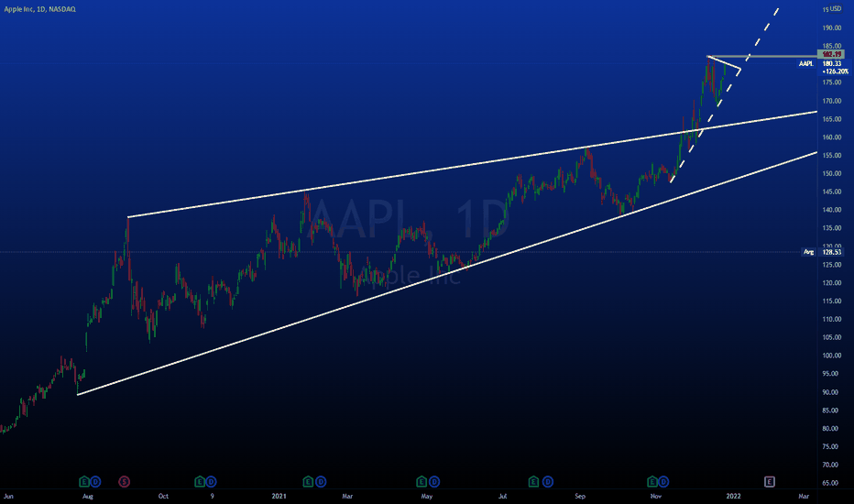Click the green earnings marker beside Aug
This screenshot has width=854, height=504.
[x=84, y=482]
